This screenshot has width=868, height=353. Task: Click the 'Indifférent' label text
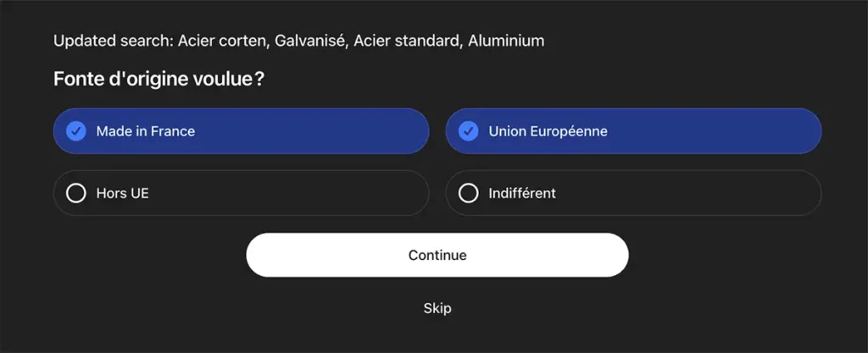point(522,194)
